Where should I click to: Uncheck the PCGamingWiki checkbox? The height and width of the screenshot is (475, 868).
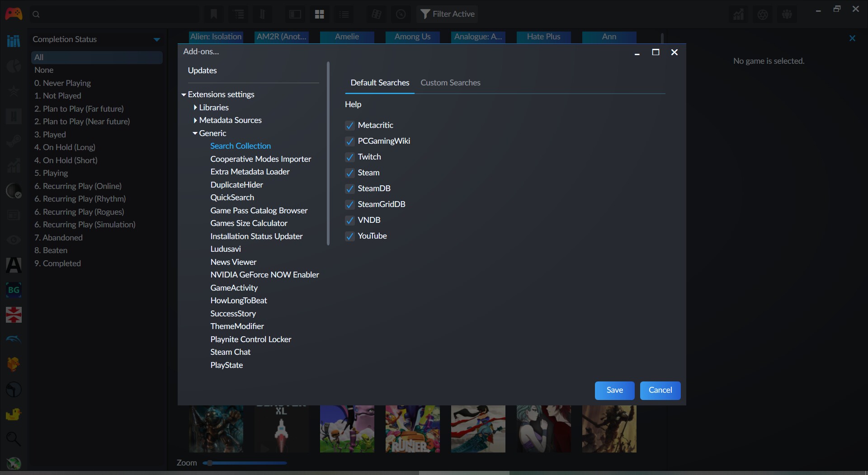(x=349, y=141)
